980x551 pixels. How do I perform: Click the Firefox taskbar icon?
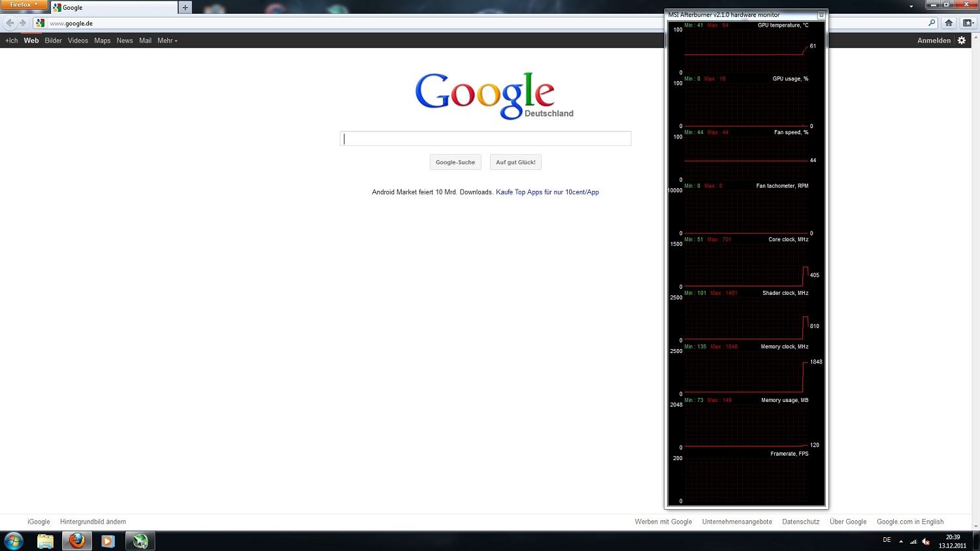click(77, 541)
